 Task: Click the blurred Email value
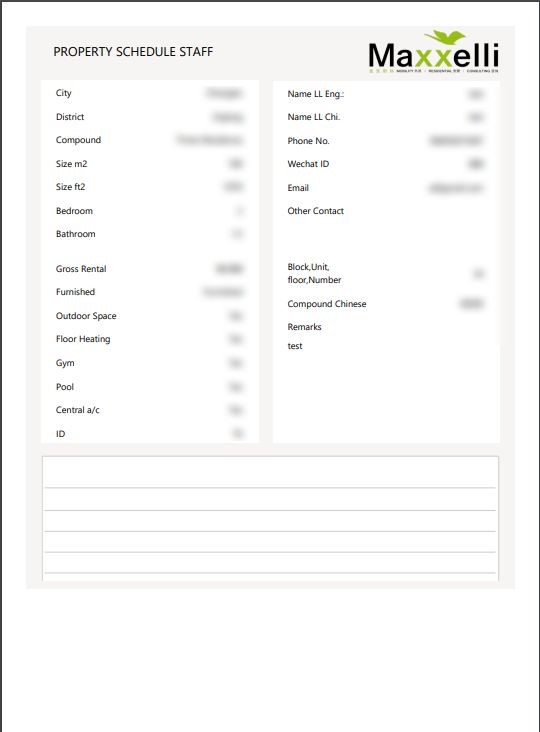click(456, 188)
